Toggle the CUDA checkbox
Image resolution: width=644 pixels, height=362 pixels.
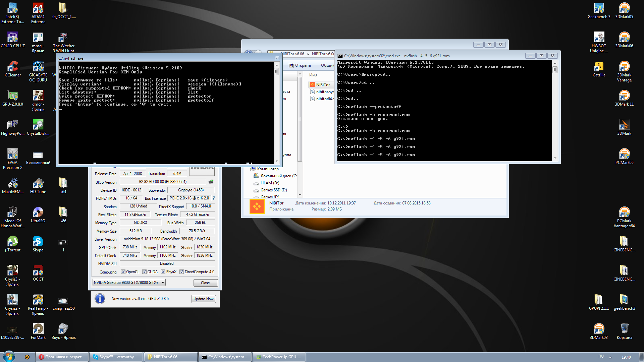click(x=144, y=272)
